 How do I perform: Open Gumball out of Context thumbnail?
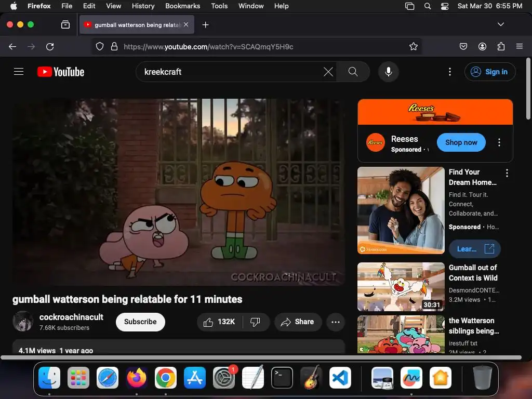(x=401, y=287)
